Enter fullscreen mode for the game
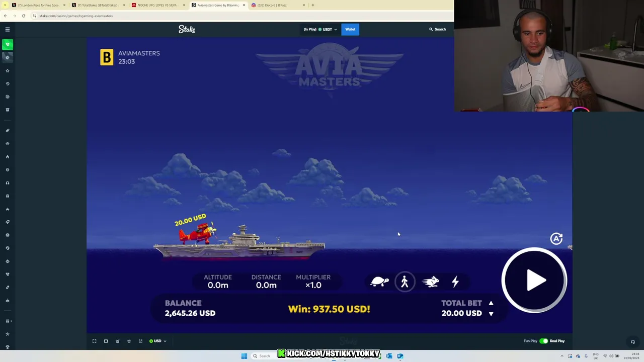 94,341
